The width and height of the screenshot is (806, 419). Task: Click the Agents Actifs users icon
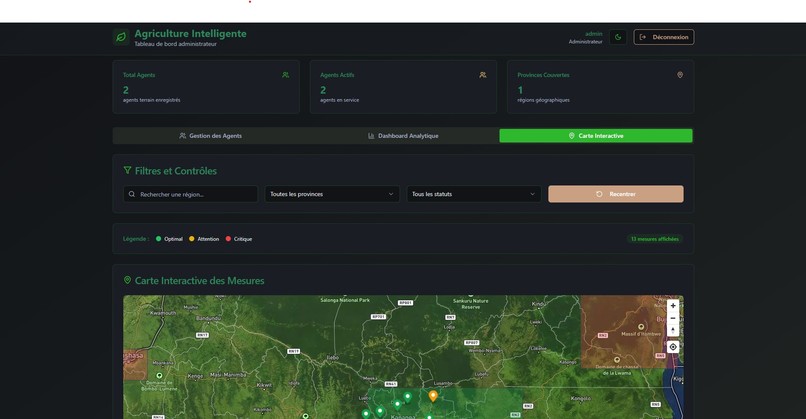[x=483, y=75]
